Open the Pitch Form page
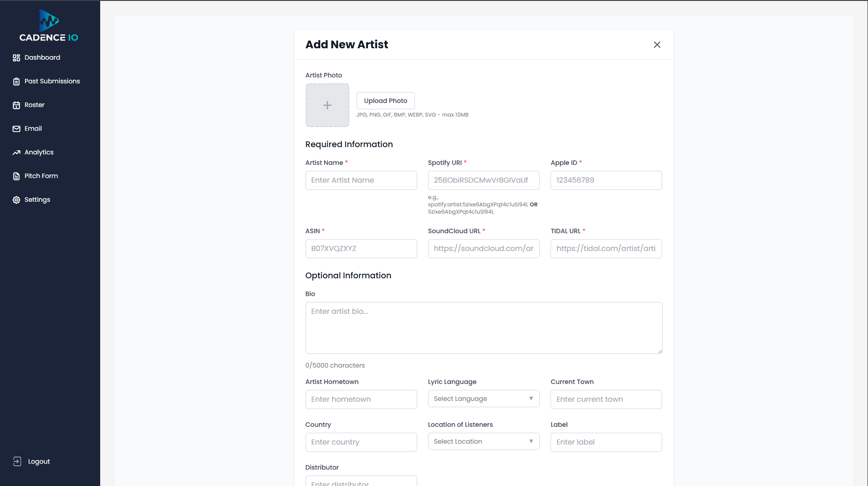868x486 pixels. 41,176
